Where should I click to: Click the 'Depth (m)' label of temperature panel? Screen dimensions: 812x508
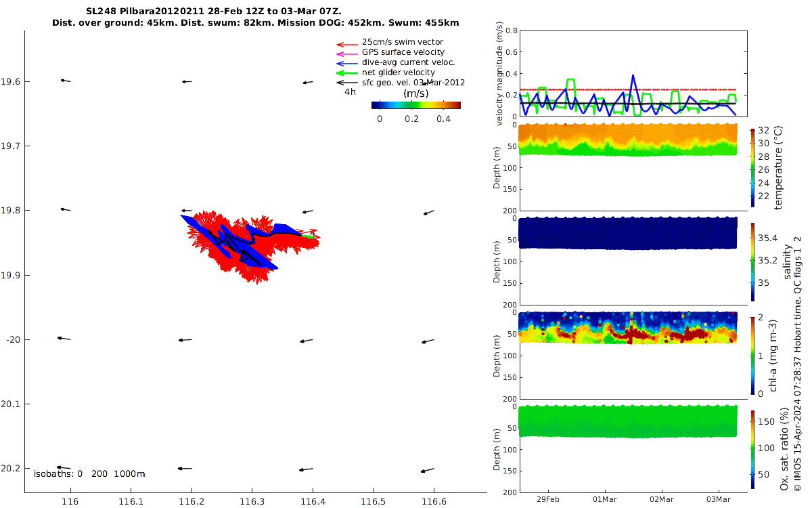[497, 168]
